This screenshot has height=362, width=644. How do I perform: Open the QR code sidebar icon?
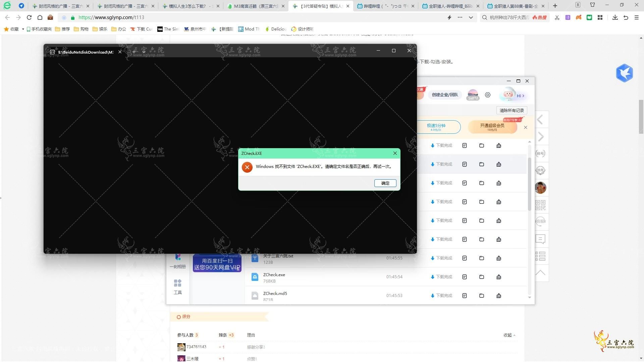coord(540,205)
